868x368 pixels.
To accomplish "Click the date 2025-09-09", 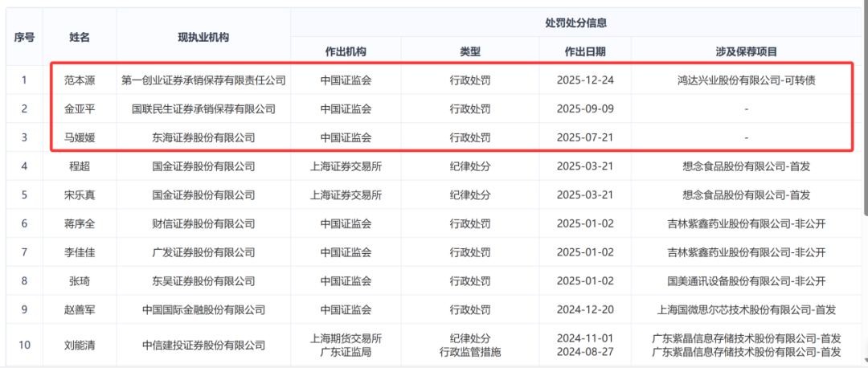I will pyautogui.click(x=585, y=109).
